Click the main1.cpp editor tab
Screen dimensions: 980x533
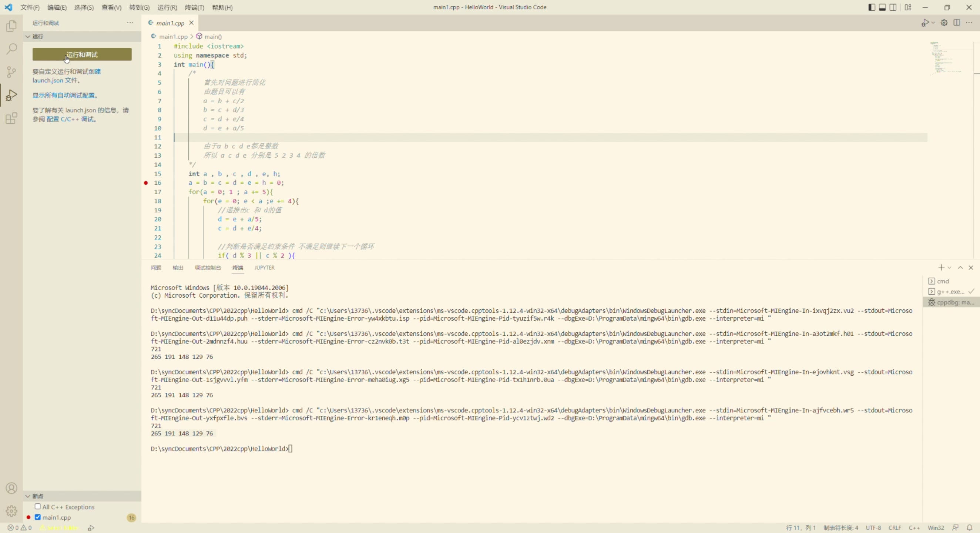pos(169,23)
